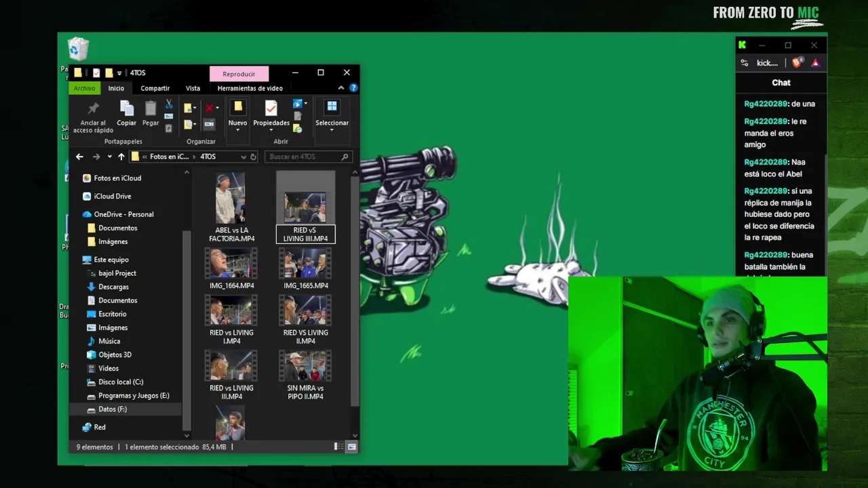Click the Buscar en 4TOS search box
The width and height of the screenshot is (868, 488).
[309, 157]
